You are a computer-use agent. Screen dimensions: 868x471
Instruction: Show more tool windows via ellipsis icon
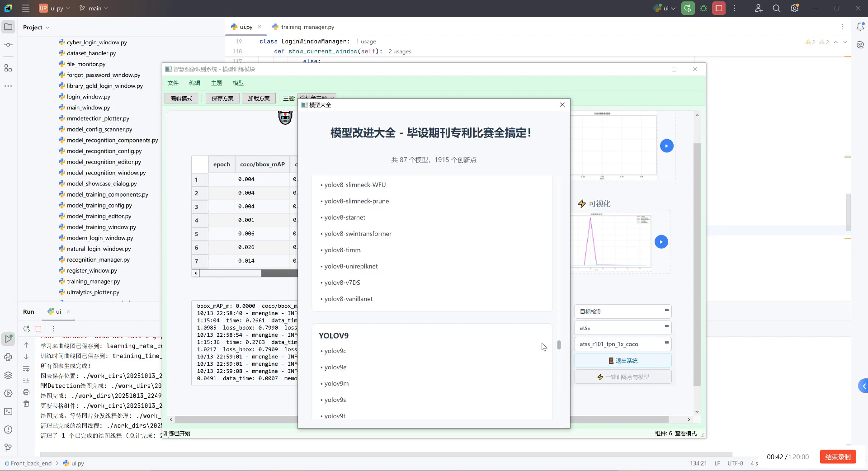tap(8, 86)
